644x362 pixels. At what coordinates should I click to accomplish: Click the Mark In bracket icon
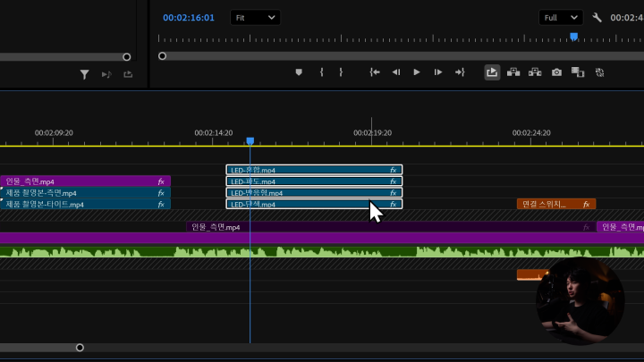coord(321,72)
